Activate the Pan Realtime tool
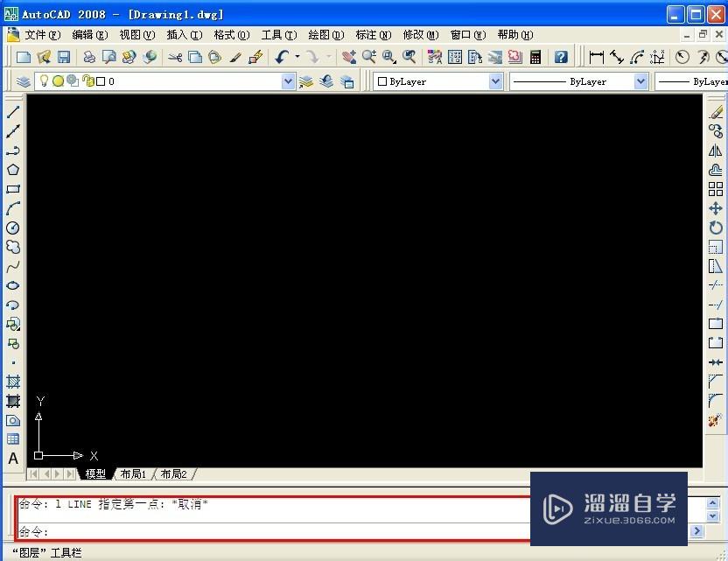 click(348, 57)
